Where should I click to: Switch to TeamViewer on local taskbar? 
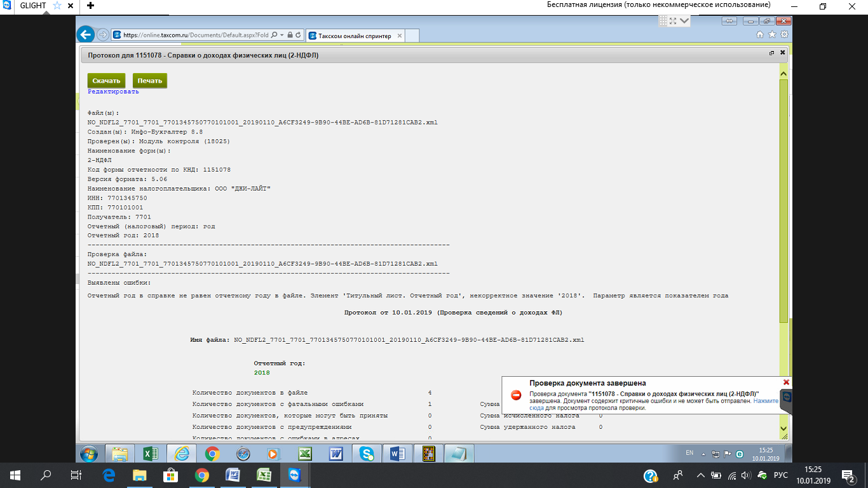pos(295,475)
